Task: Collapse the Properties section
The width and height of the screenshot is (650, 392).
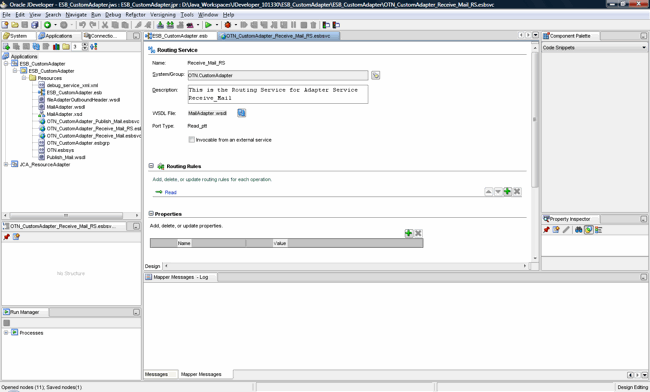Action: point(151,213)
